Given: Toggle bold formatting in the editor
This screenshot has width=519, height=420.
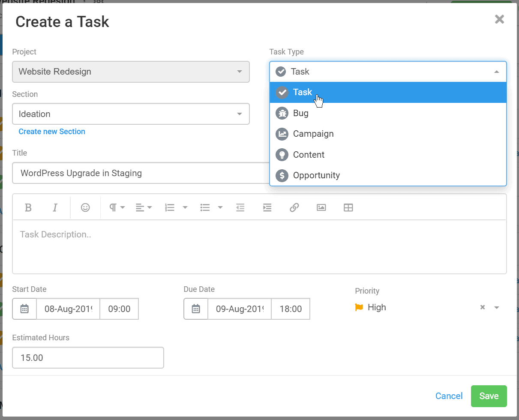Looking at the screenshot, I should (28, 208).
